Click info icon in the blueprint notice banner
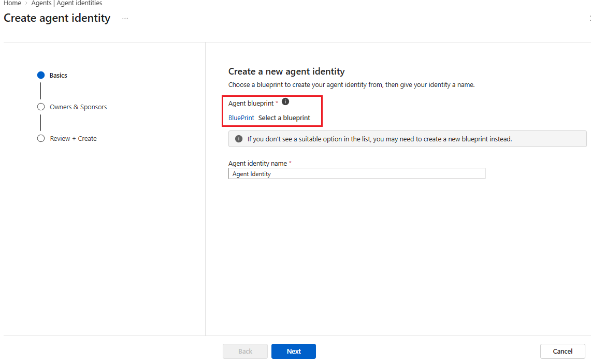This screenshot has height=364, width=591. [x=239, y=139]
